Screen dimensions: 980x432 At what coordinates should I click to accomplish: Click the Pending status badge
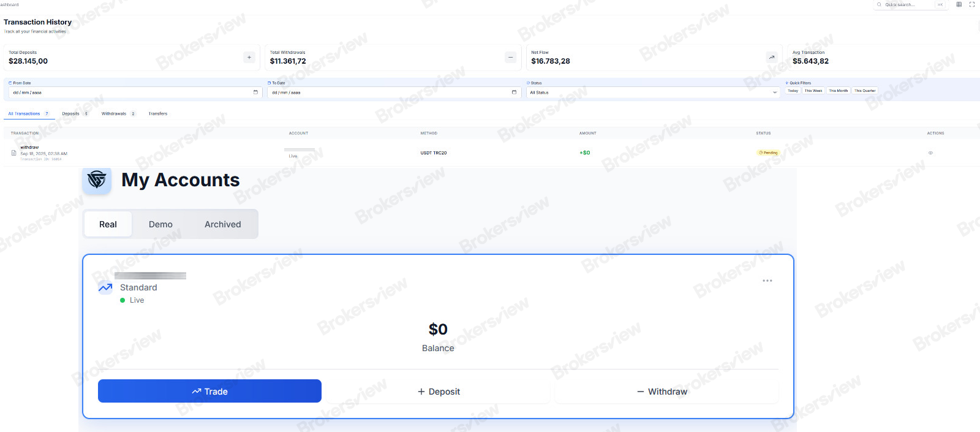click(768, 153)
